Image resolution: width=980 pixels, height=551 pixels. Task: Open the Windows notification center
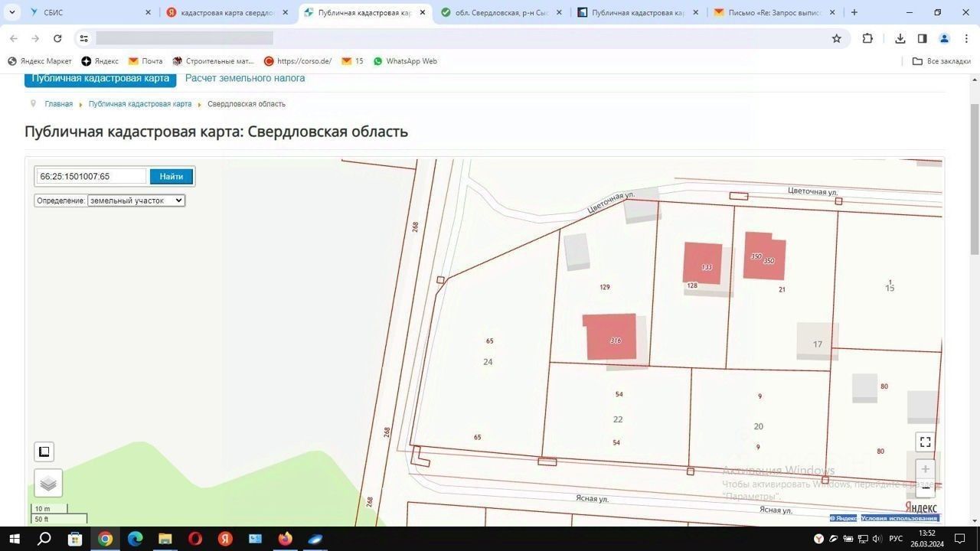pos(960,539)
